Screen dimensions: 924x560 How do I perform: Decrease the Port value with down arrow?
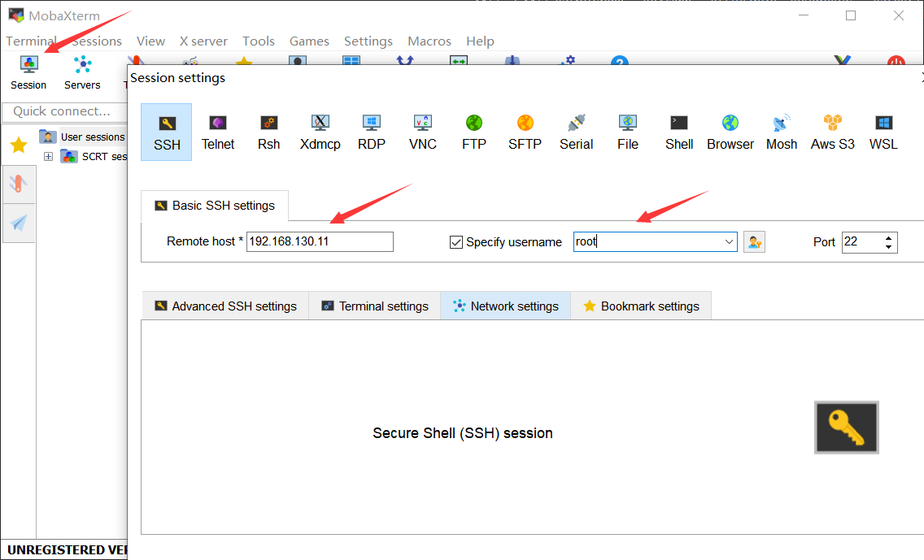888,247
